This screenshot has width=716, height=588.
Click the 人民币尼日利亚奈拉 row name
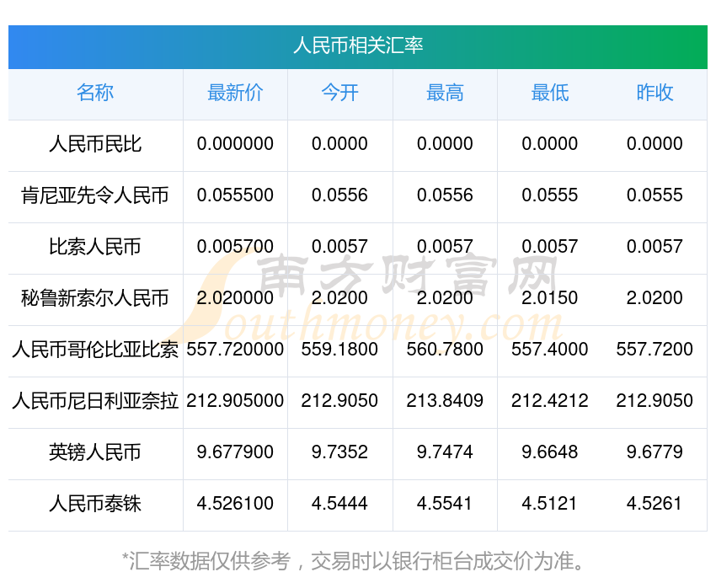pos(95,401)
